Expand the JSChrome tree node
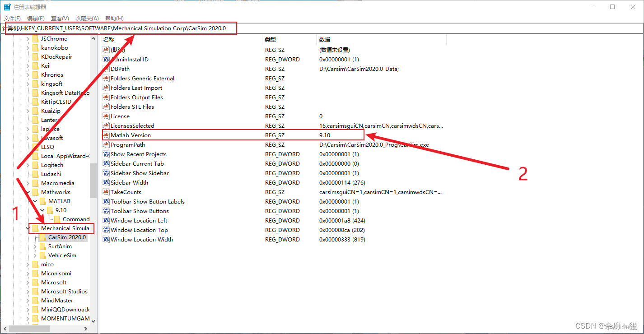The height and width of the screenshot is (334, 644). click(x=28, y=38)
